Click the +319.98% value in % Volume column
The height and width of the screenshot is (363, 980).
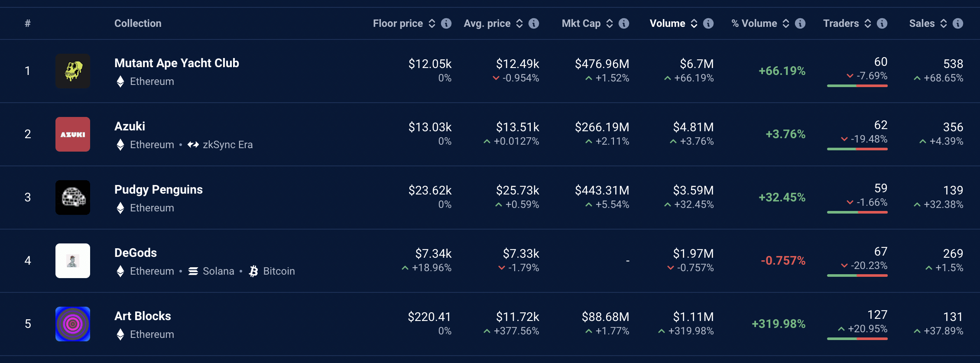coord(779,324)
